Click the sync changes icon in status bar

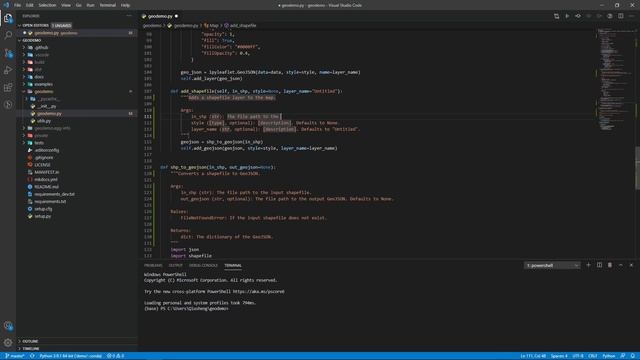click(x=32, y=356)
